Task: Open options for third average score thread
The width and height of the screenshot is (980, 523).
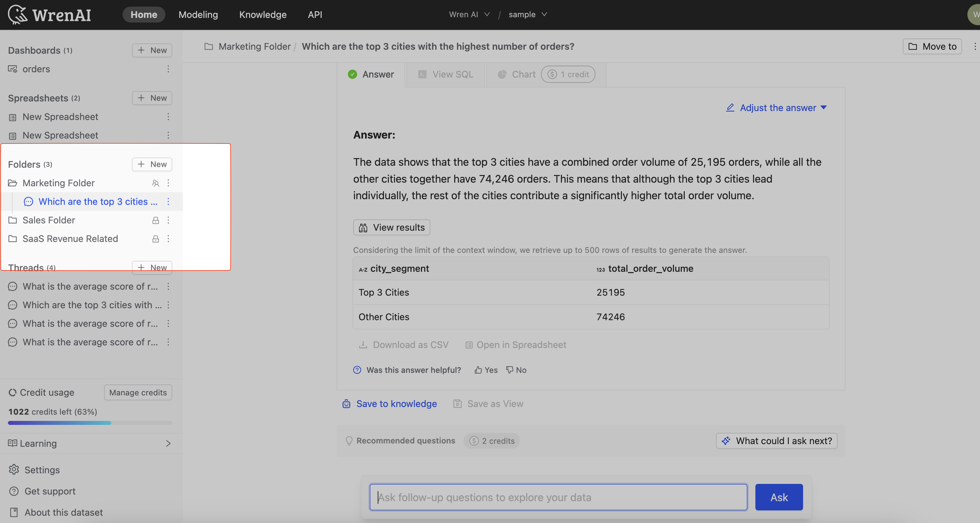Action: pos(168,323)
